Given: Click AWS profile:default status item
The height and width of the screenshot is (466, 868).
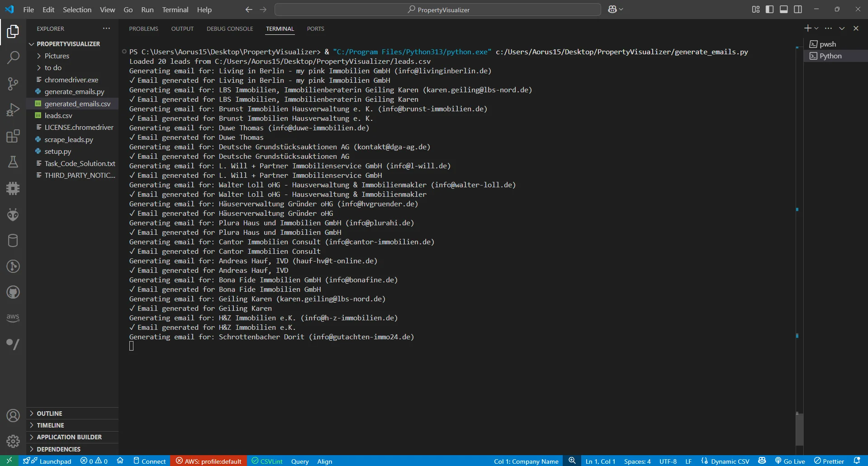Looking at the screenshot, I should pyautogui.click(x=209, y=461).
